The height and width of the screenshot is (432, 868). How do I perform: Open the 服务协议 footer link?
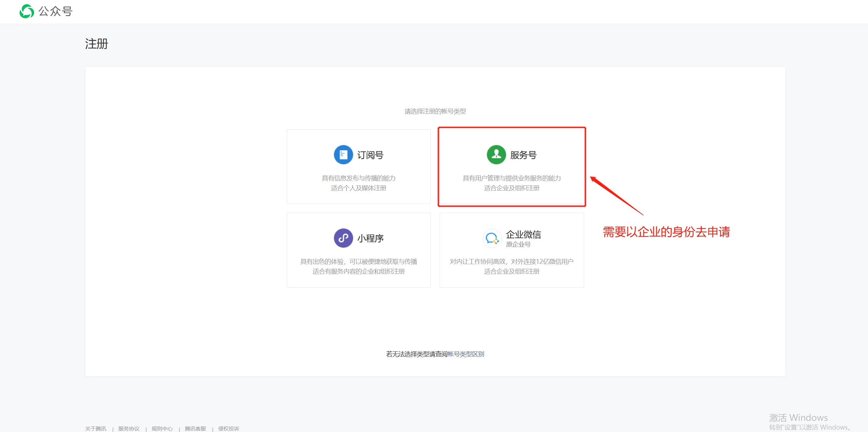tap(129, 428)
